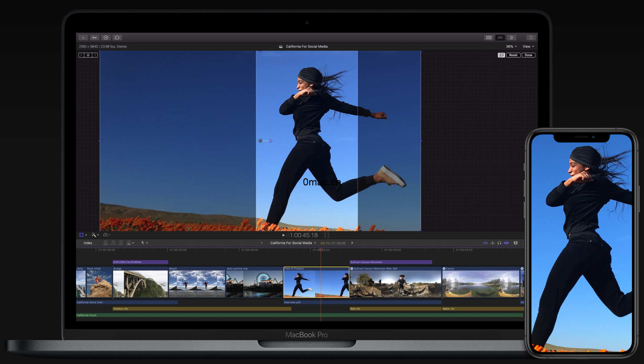Viewport: 644px width, 364px height.
Task: Open the timeline Index
Action: coord(88,243)
